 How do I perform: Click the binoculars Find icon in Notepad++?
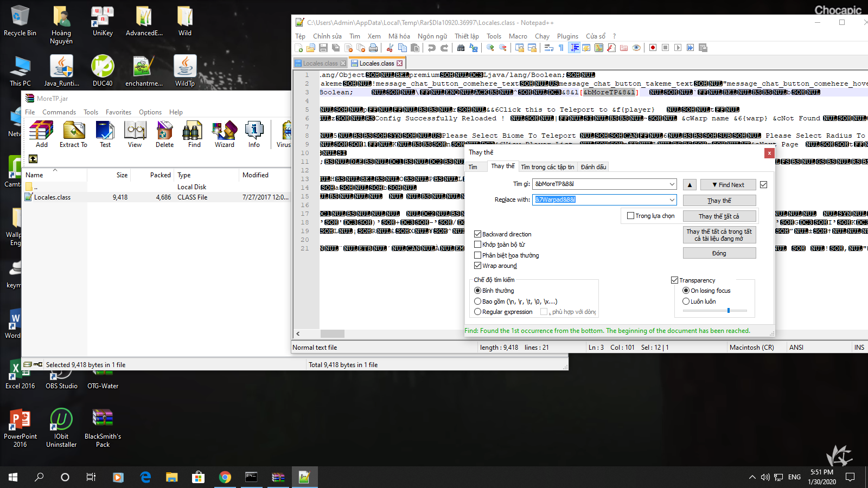(x=461, y=48)
